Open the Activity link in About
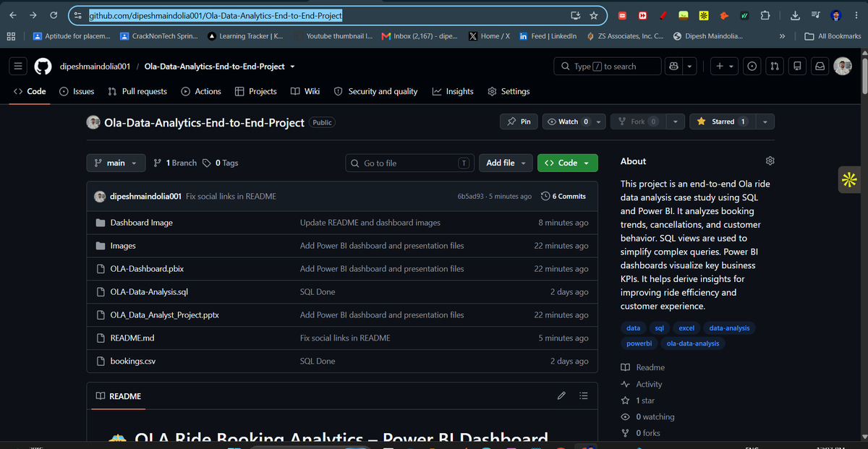 (642, 384)
